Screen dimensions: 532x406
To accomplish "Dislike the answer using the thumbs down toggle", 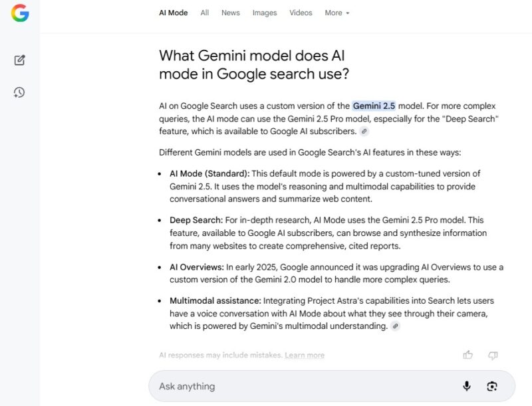I will click(x=493, y=356).
